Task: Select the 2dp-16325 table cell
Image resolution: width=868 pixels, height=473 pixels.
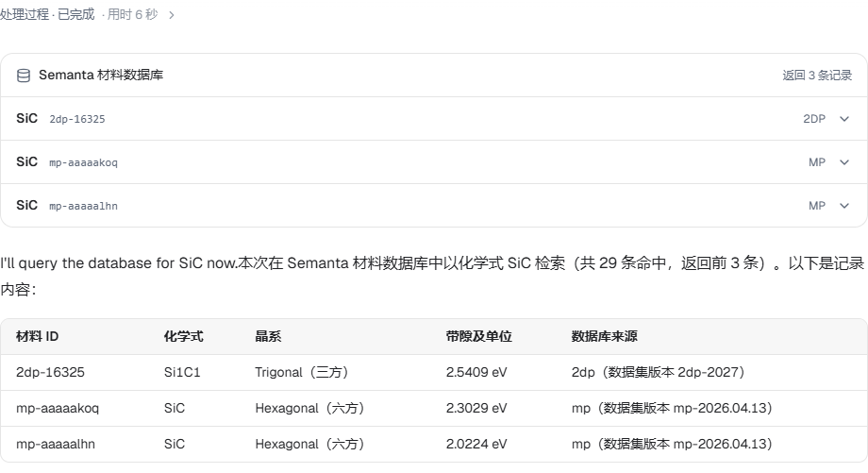Action: click(50, 372)
